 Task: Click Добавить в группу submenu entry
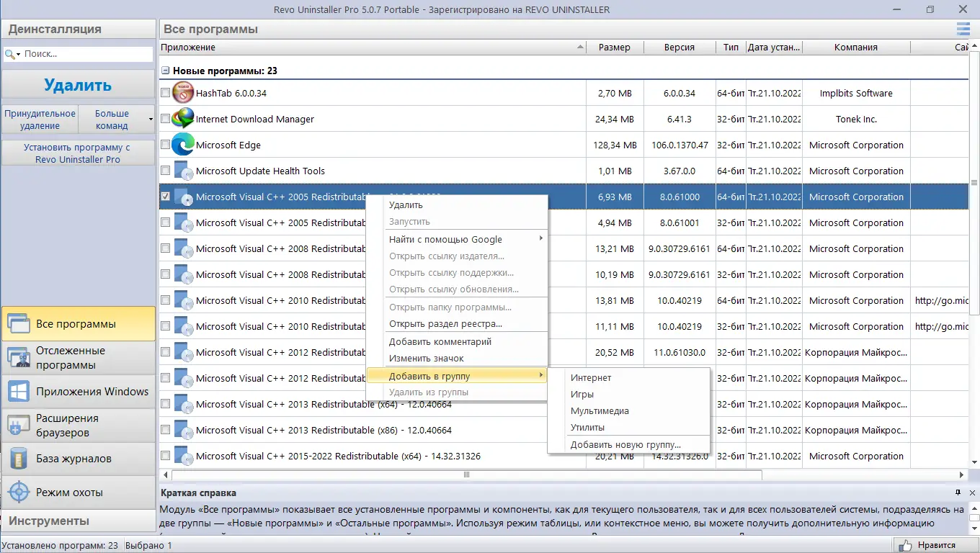[x=457, y=376]
